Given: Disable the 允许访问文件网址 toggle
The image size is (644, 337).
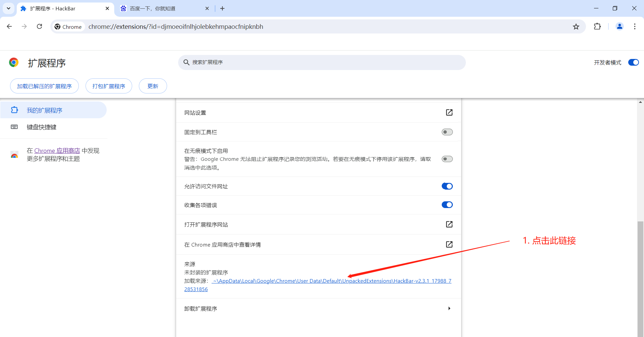Looking at the screenshot, I should [x=447, y=186].
